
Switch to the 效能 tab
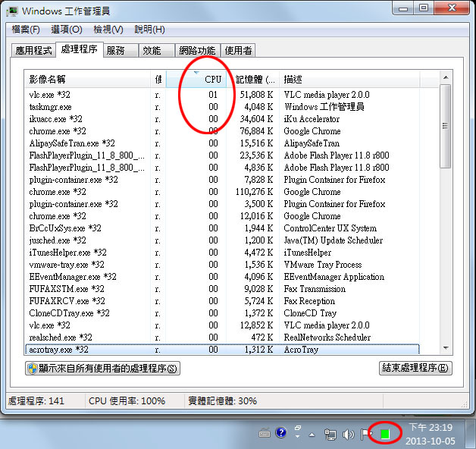coord(157,50)
